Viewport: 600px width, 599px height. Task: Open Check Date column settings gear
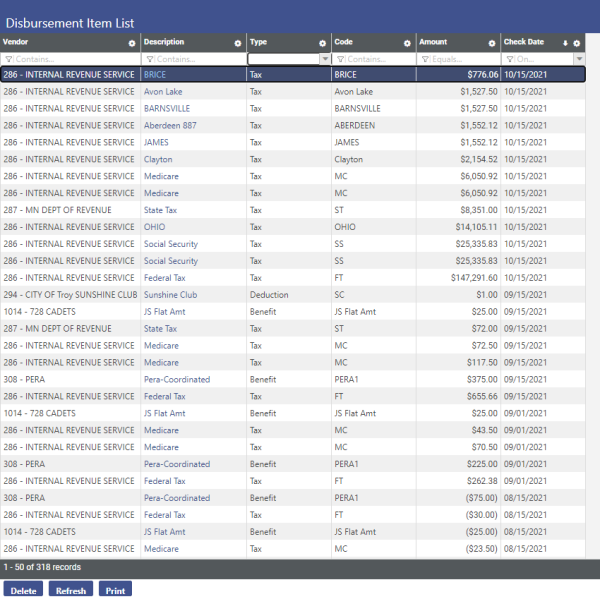tap(577, 43)
